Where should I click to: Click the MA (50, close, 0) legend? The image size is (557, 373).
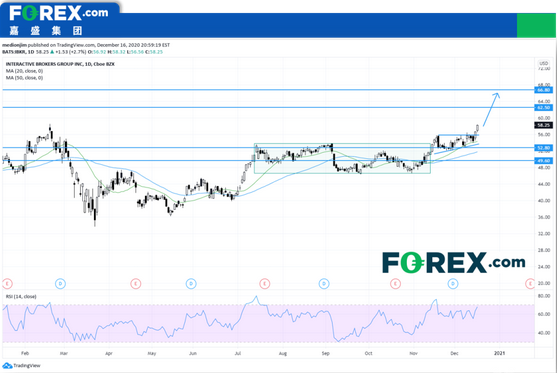tap(24, 78)
